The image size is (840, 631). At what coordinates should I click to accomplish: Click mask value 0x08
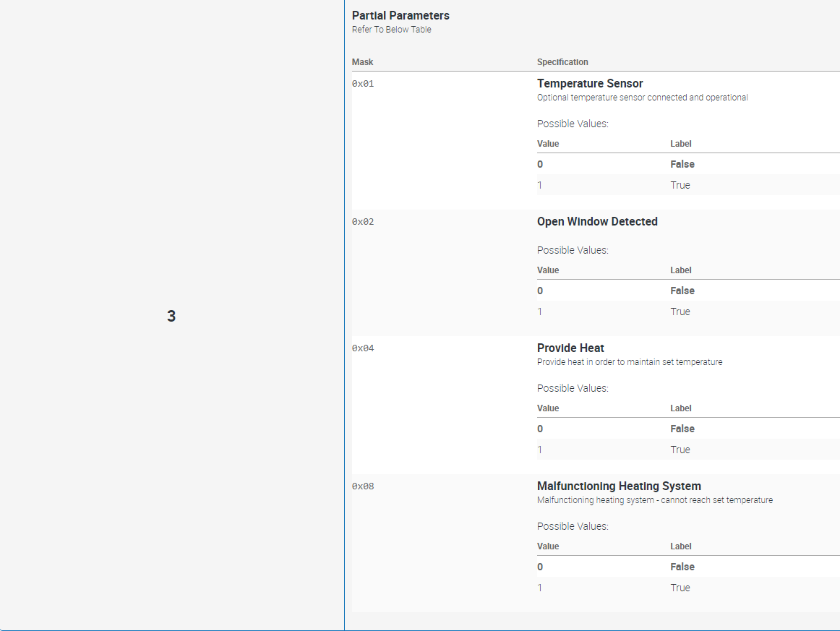coord(362,486)
